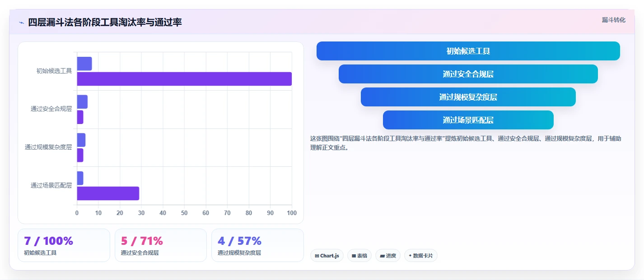Select the 通过安全合规层 funnel stage bar

[x=468, y=74]
